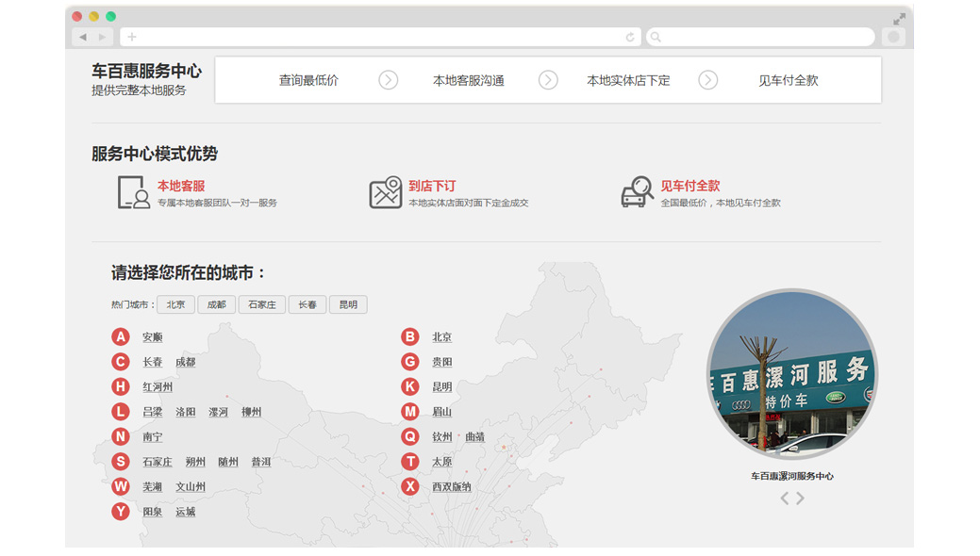Click the red letter C badge

(x=121, y=362)
